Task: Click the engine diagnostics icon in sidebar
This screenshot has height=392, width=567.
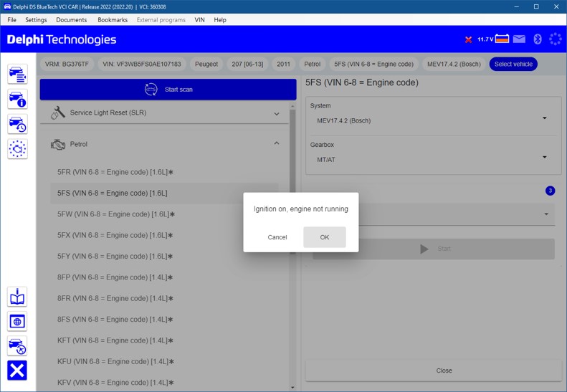Action: (x=17, y=148)
